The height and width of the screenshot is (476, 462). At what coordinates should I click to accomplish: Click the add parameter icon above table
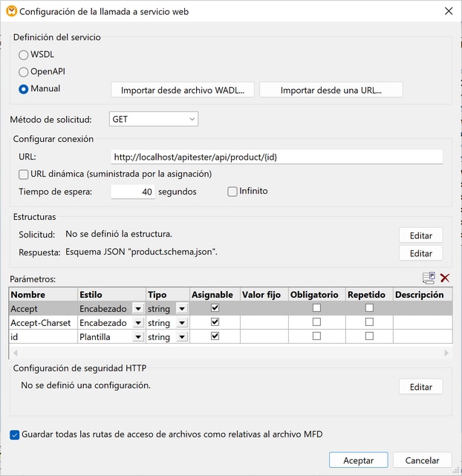(429, 278)
